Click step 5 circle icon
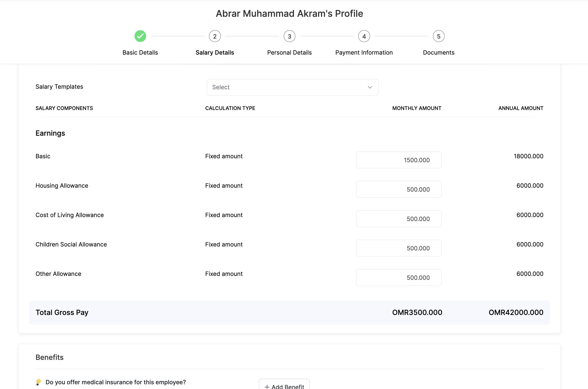Image resolution: width=588 pixels, height=389 pixels. point(439,36)
